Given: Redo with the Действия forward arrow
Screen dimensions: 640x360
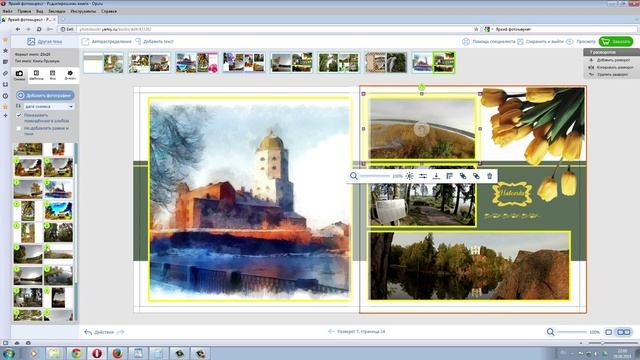Looking at the screenshot, I should click(120, 332).
